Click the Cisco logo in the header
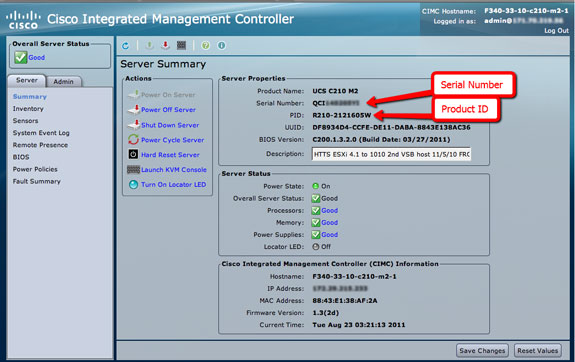575x362 pixels. [23, 20]
